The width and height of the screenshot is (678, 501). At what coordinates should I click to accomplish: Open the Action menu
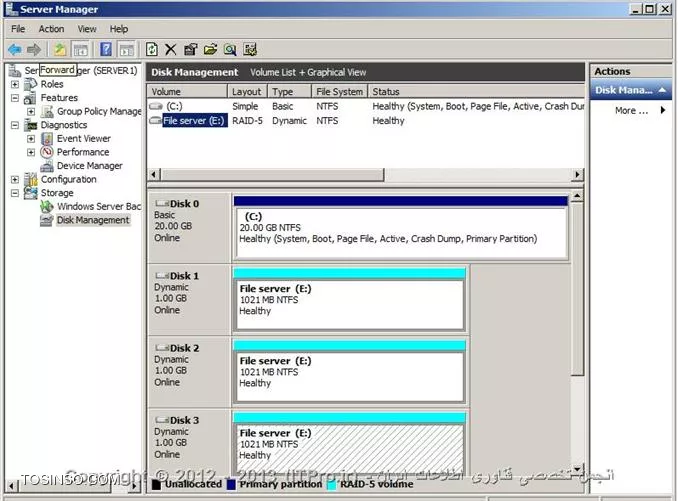pos(51,29)
